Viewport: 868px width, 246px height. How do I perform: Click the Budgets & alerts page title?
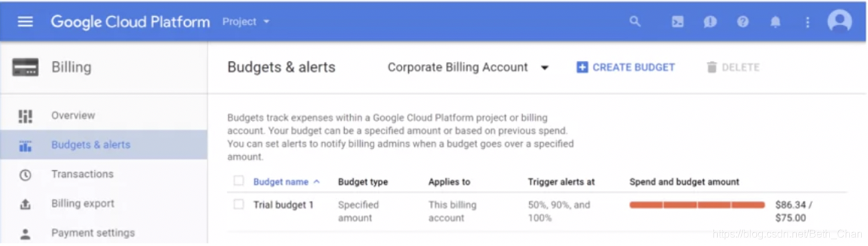[x=281, y=67]
